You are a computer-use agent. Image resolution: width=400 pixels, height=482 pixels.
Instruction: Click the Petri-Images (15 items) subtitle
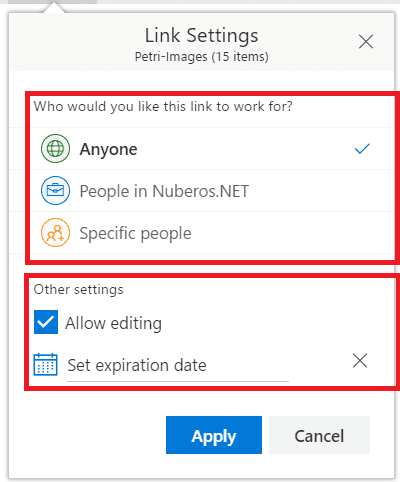point(202,57)
